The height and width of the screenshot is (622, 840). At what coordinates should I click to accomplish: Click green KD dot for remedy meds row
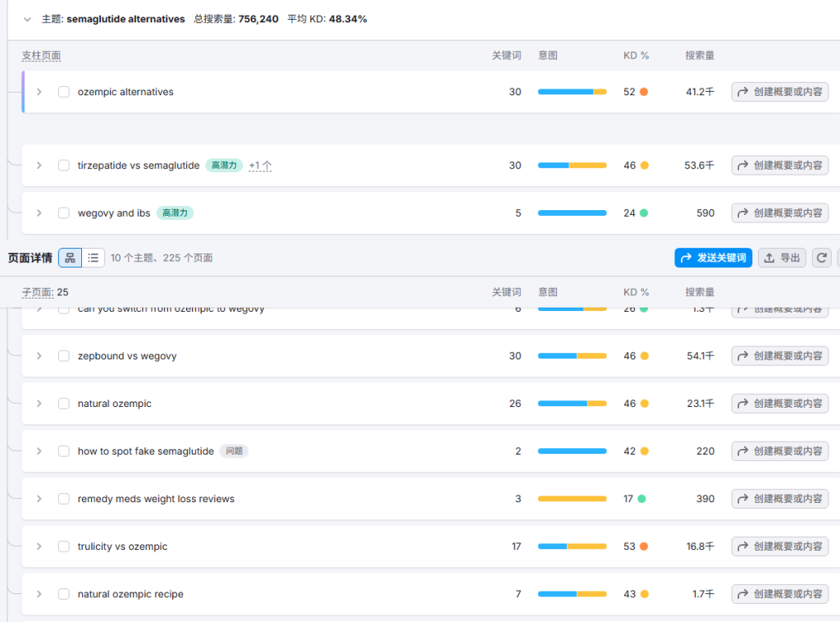tap(641, 499)
